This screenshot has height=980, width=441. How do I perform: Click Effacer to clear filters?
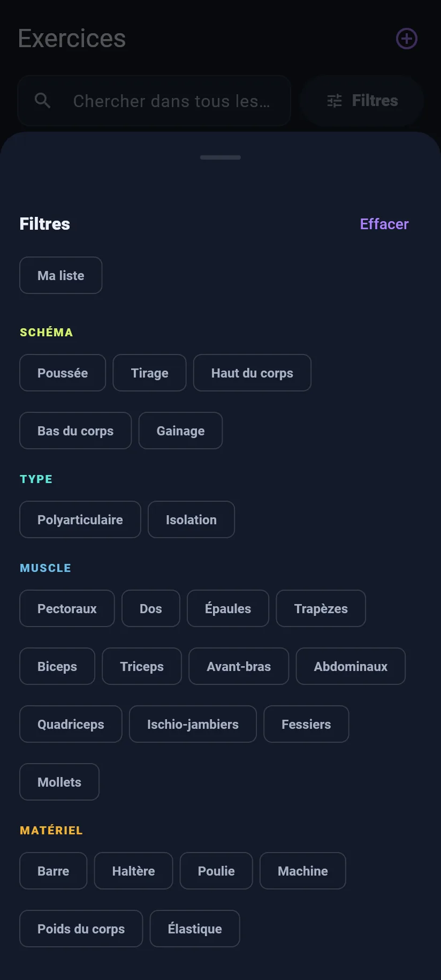point(384,224)
